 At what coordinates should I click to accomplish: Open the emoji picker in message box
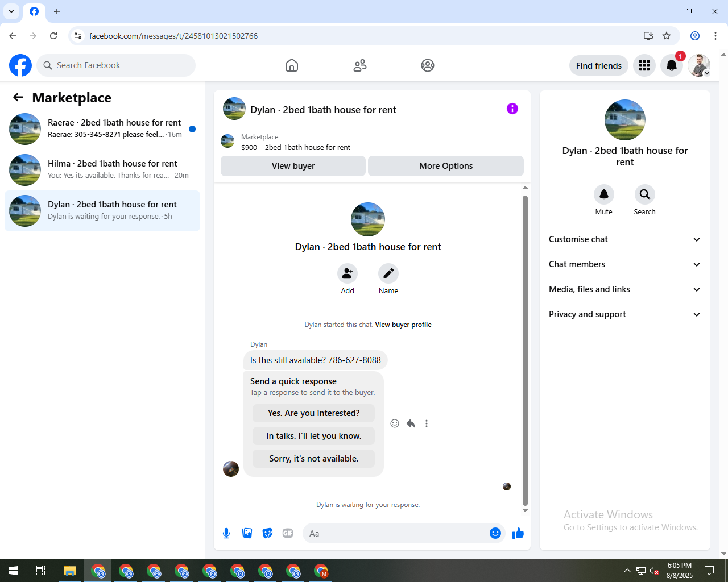[495, 533]
